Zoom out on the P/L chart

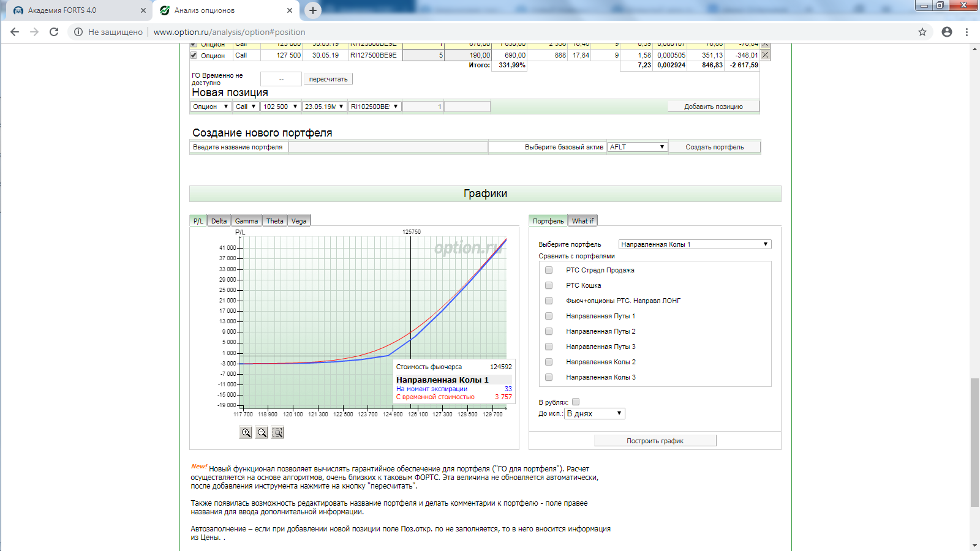(262, 433)
